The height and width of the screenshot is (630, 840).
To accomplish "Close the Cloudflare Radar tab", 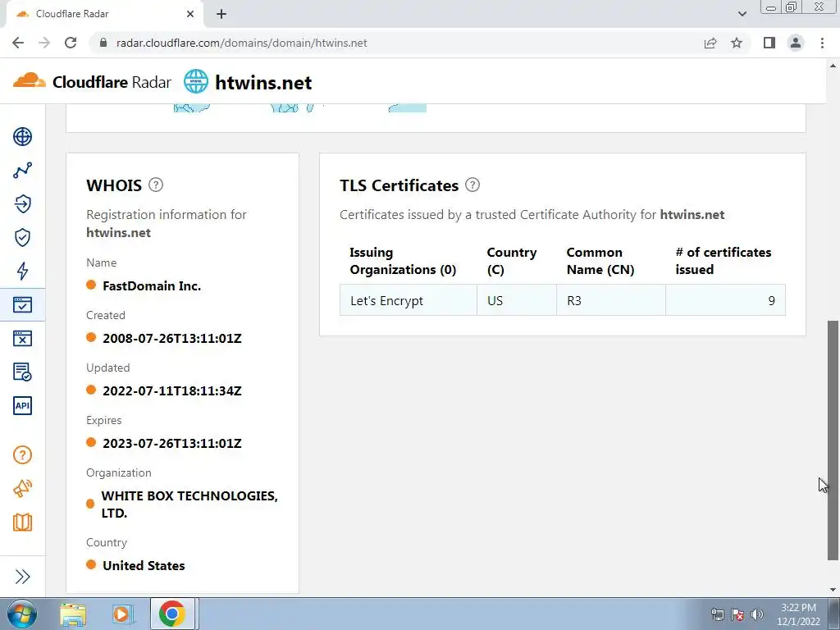I will (190, 14).
